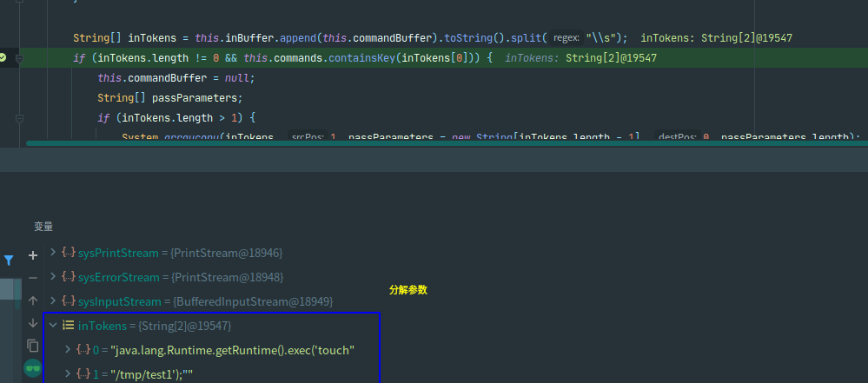Expand the sysPrintStream variable
This screenshot has width=868, height=383.
pyautogui.click(x=54, y=253)
